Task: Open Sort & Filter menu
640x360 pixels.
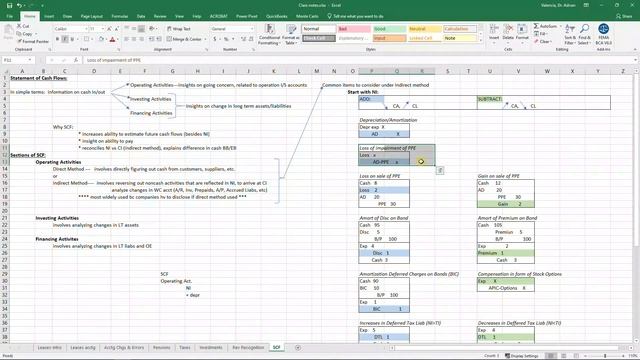Action: point(570,34)
